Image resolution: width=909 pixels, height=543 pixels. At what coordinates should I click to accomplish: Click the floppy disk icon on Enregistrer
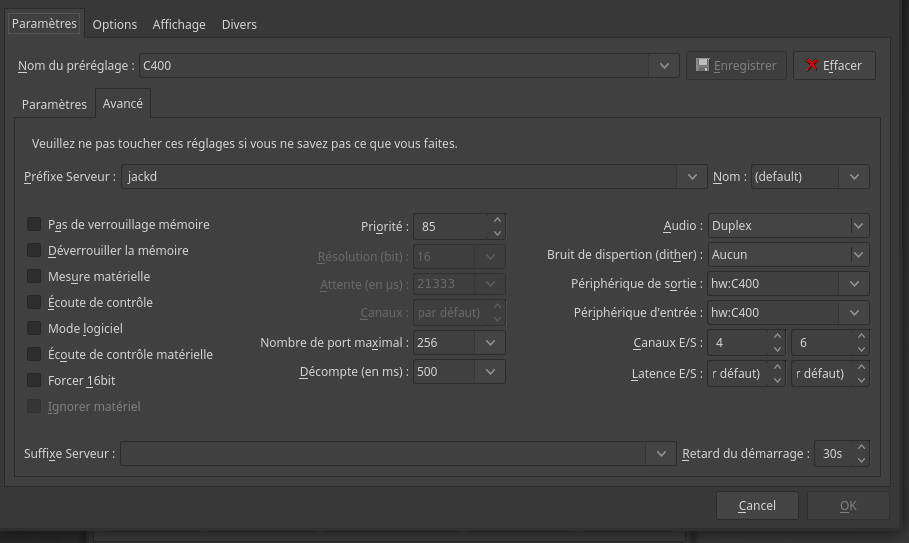[703, 65]
